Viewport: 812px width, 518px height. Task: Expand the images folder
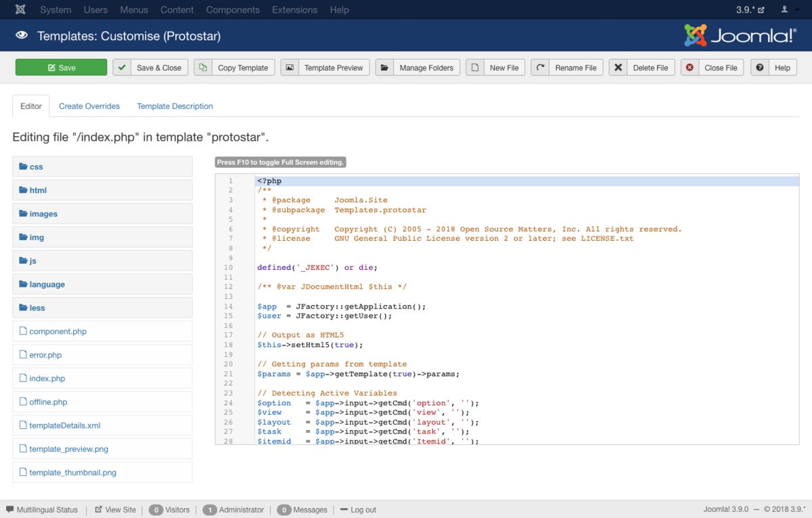coord(102,214)
